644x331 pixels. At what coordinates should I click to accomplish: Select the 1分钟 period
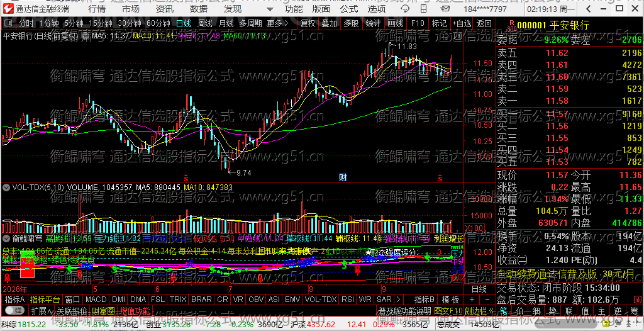(x=49, y=23)
